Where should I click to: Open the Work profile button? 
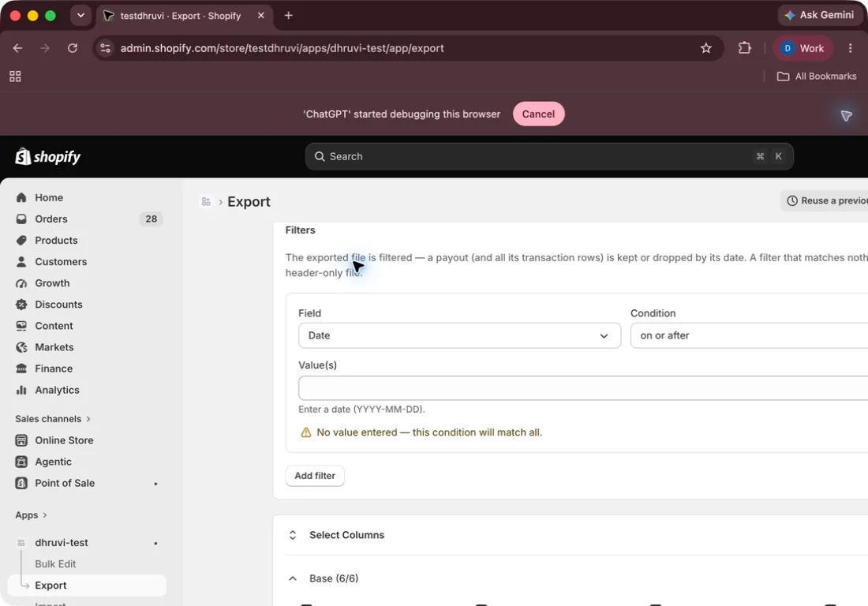click(x=803, y=48)
